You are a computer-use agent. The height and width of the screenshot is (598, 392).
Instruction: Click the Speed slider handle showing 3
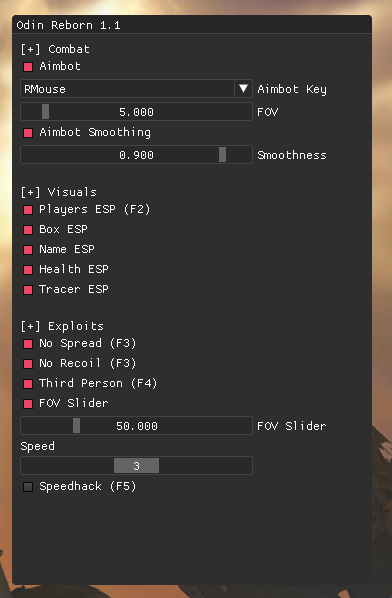pyautogui.click(x=136, y=466)
